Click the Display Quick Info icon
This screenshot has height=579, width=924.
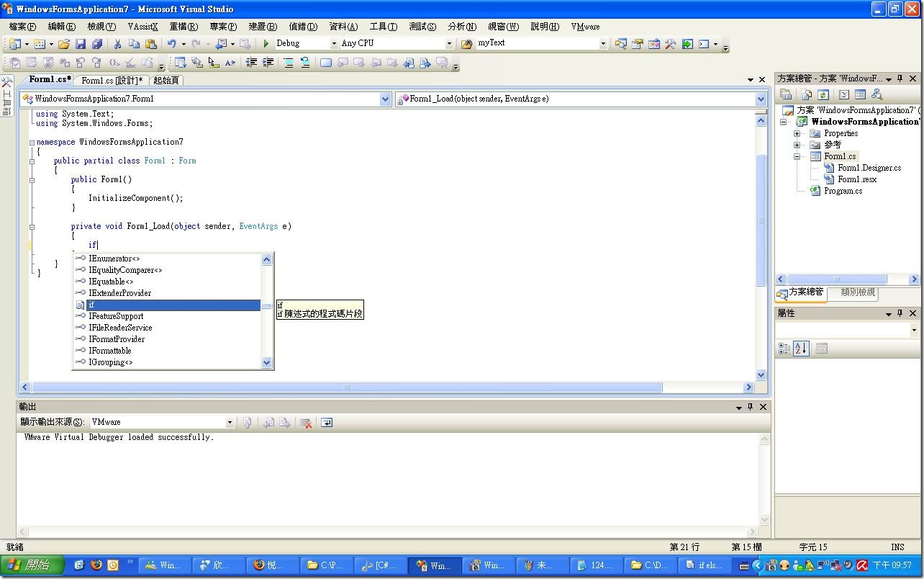(x=214, y=63)
